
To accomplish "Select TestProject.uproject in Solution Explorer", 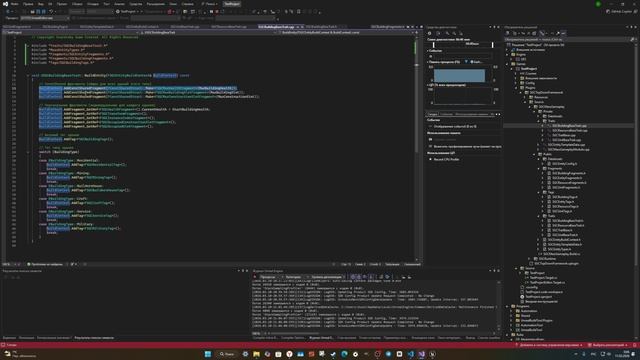I will pyautogui.click(x=538, y=297).
